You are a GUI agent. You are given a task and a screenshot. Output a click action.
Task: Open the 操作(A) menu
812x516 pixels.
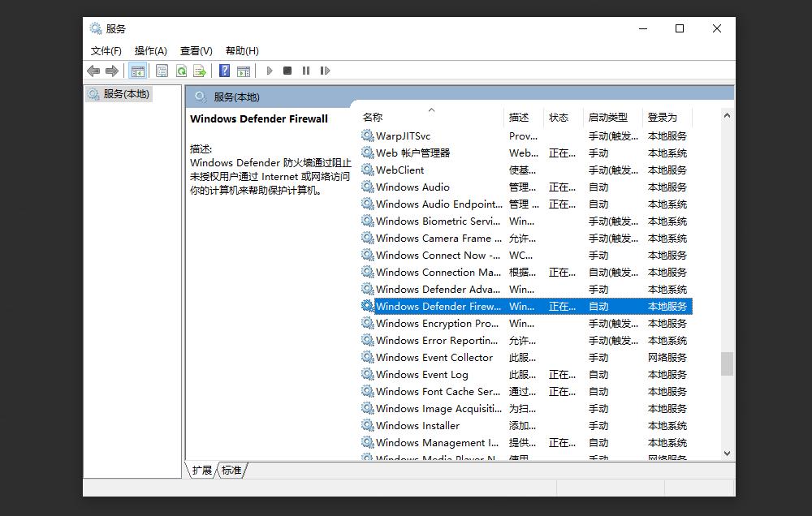[151, 51]
